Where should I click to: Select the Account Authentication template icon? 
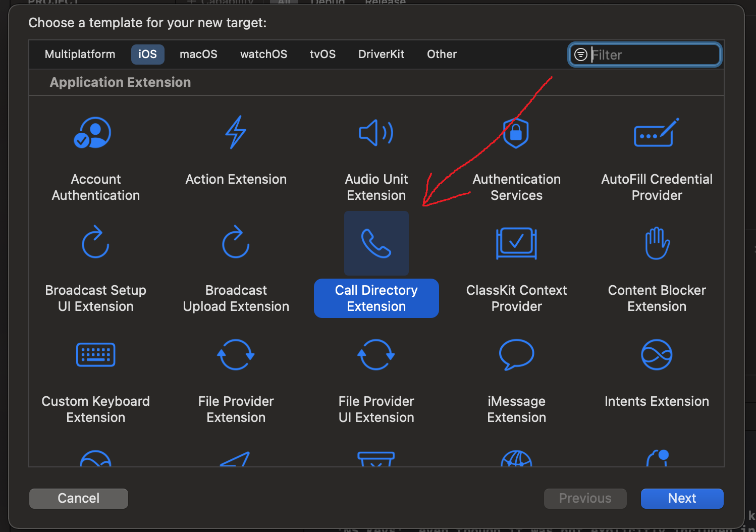[x=93, y=133]
